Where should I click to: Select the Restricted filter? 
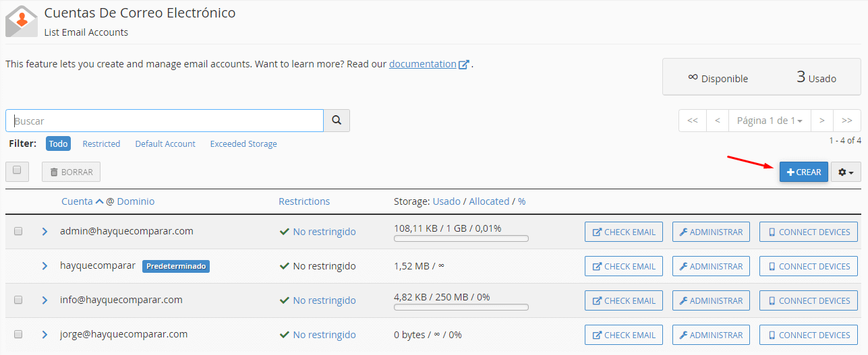point(101,143)
